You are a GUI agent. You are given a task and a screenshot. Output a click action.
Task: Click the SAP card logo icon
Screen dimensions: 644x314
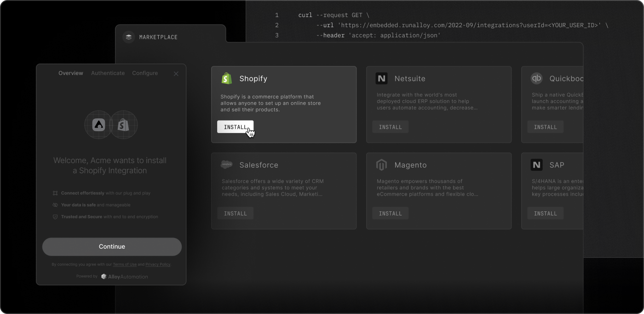[x=536, y=165]
